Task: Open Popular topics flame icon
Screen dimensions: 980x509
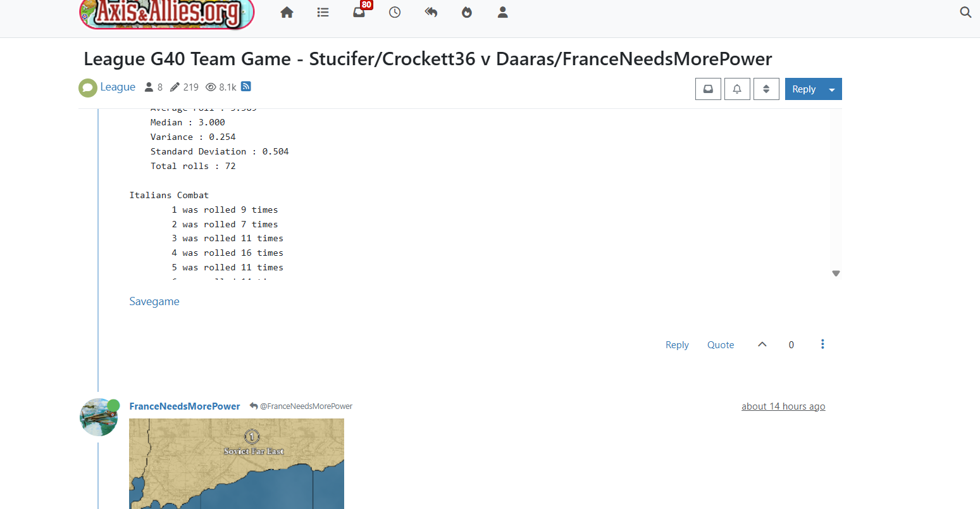Action: [x=467, y=12]
